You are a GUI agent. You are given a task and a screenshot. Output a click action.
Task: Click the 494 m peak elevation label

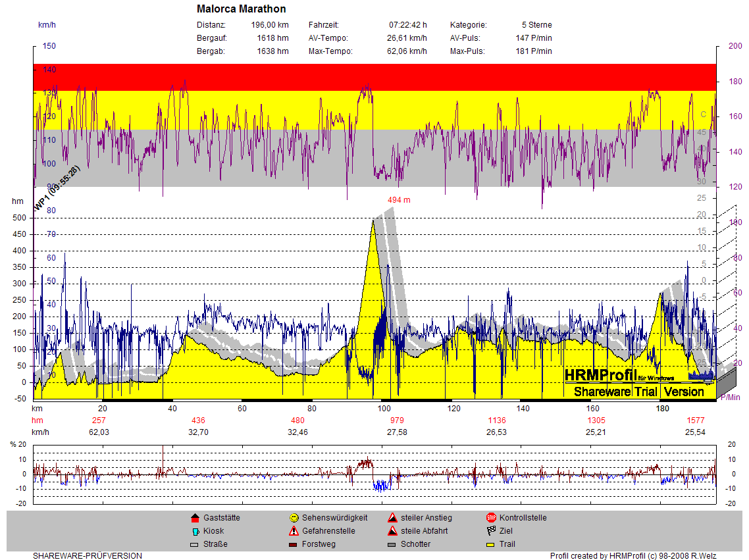pyautogui.click(x=398, y=199)
